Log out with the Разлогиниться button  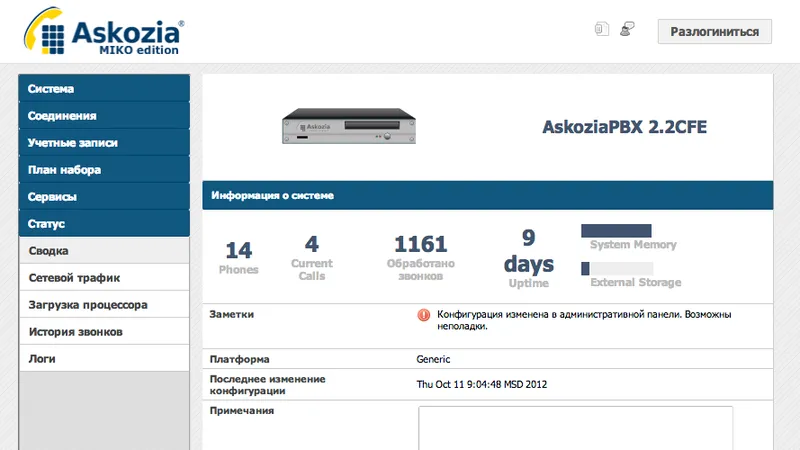coord(714,32)
